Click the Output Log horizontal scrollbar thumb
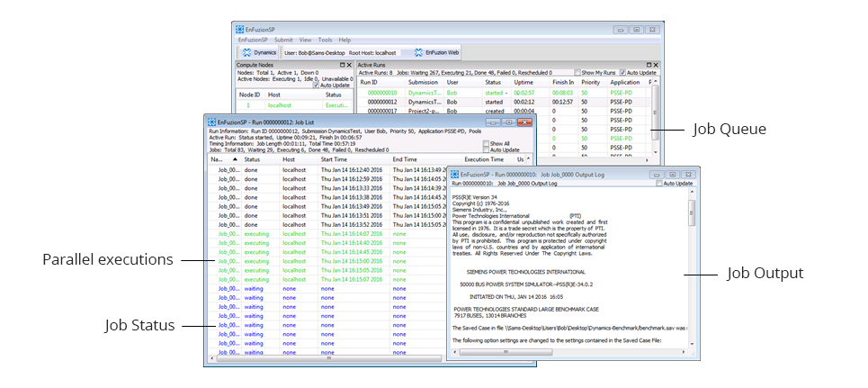868x388 pixels. [x=506, y=351]
